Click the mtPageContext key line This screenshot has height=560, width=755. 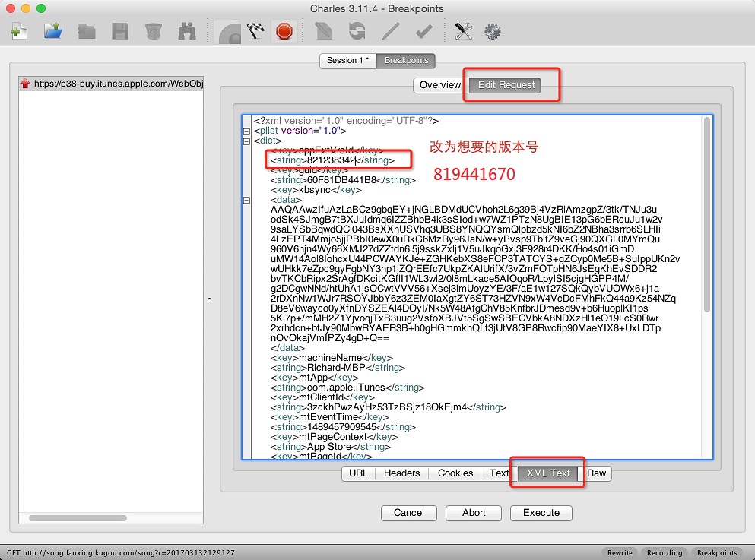[x=335, y=437]
